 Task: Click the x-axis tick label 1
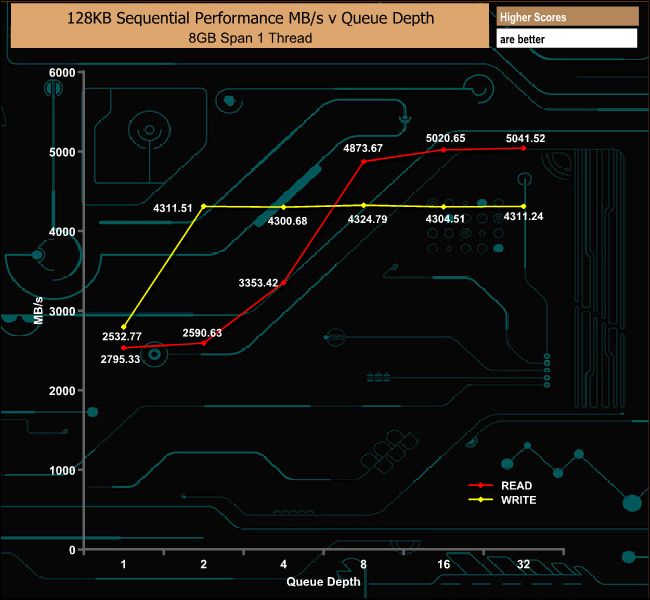[123, 564]
